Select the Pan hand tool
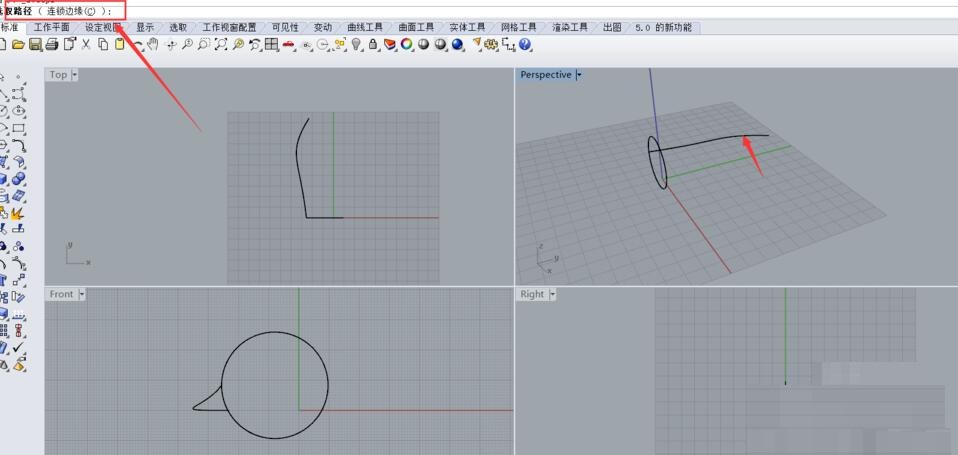Image resolution: width=958 pixels, height=455 pixels. point(153,45)
